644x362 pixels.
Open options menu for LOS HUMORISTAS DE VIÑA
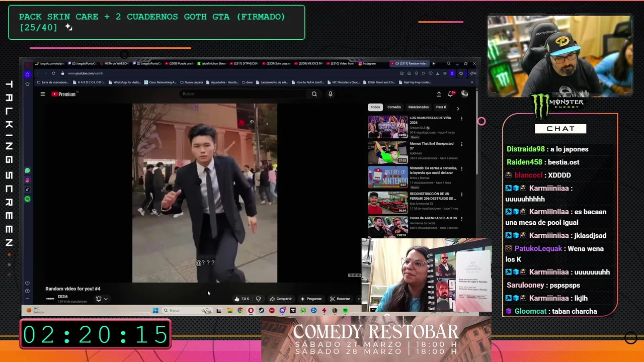461,119
